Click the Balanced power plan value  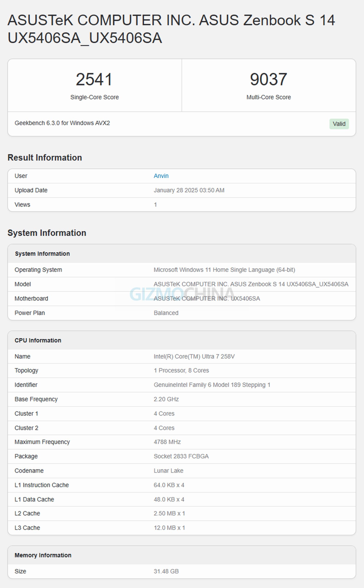166,313
